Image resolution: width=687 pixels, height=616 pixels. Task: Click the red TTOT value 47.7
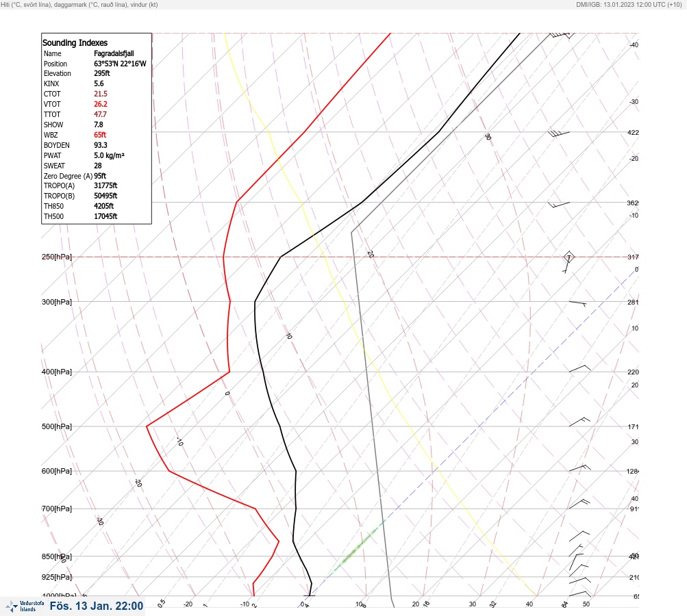(100, 114)
